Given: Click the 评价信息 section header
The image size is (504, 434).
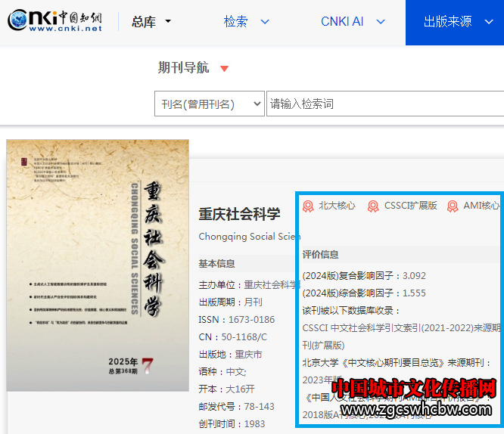Looking at the screenshot, I should click(x=320, y=255).
